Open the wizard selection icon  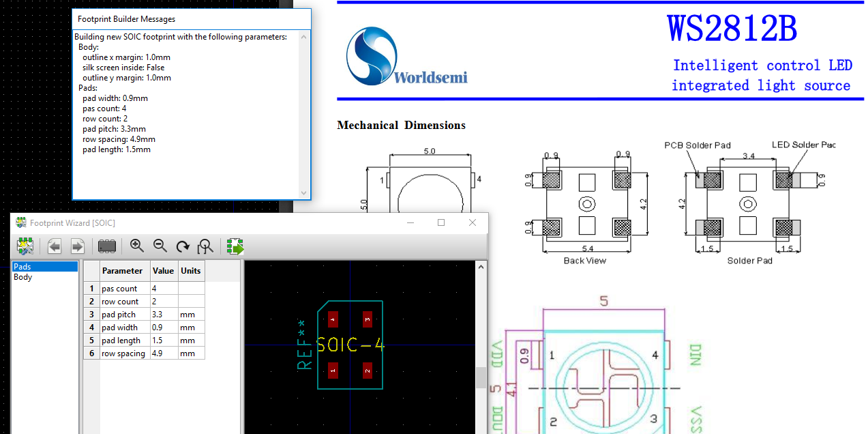[x=25, y=246]
